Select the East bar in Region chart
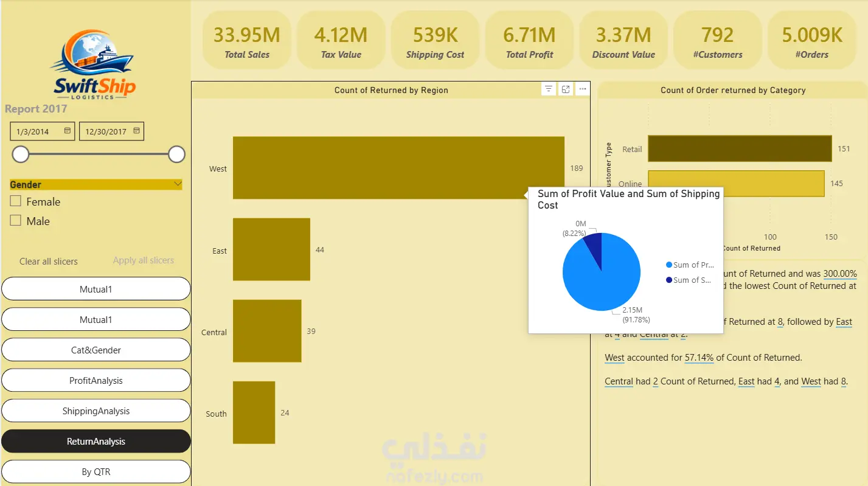Viewport: 868px width, 486px height. pyautogui.click(x=271, y=249)
